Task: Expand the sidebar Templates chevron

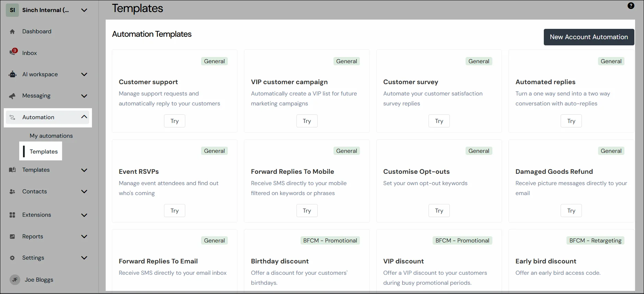Action: (84, 170)
